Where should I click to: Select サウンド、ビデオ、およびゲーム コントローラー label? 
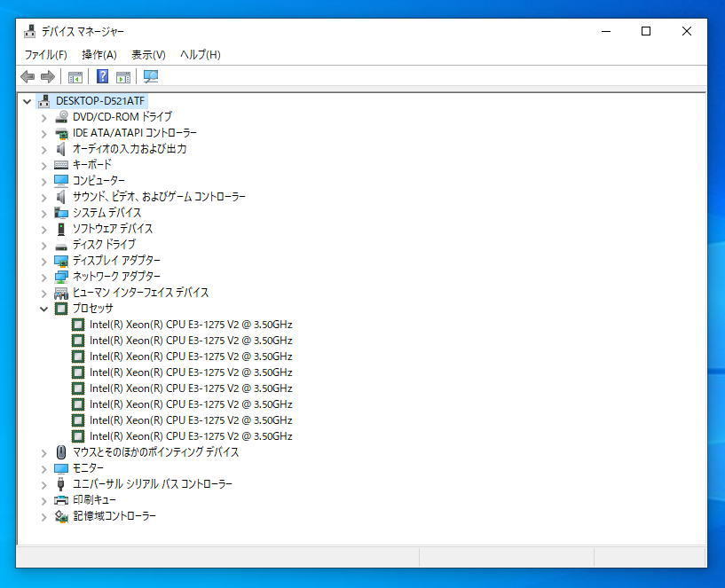159,197
